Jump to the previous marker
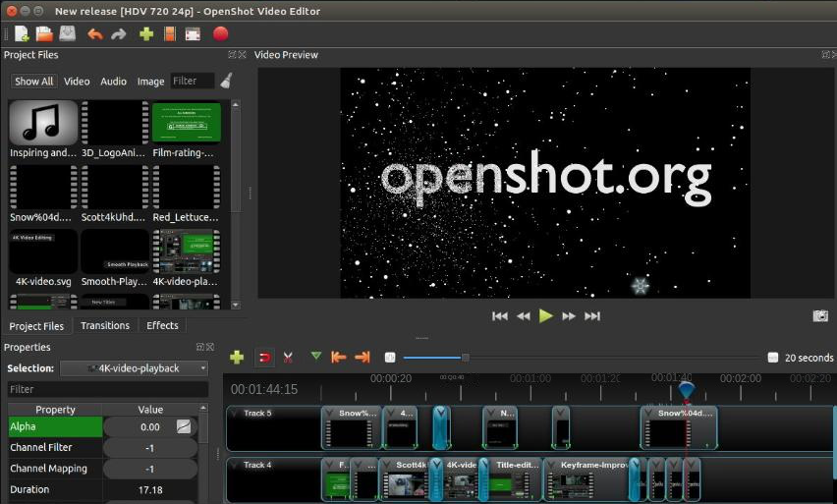This screenshot has height=504, width=837. coord(339,358)
